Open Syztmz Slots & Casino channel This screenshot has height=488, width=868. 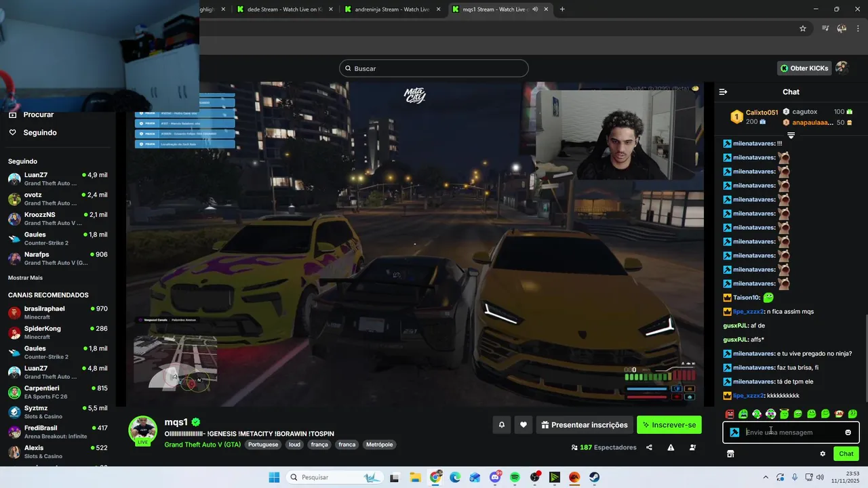coord(58,412)
